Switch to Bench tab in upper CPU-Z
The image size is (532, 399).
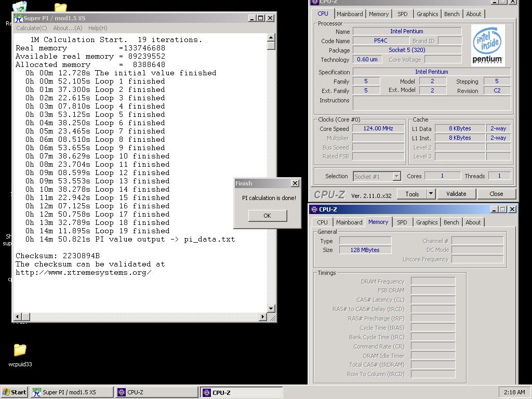point(451,14)
